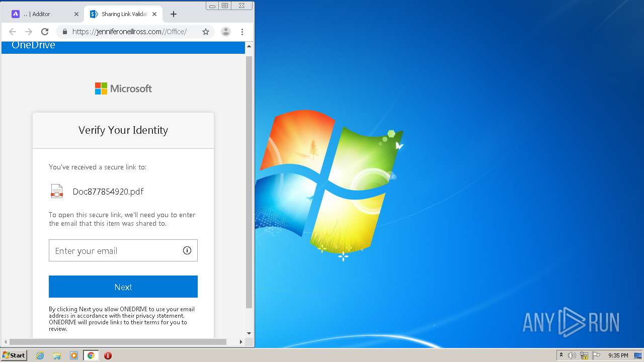Select the URL in the address bar
This screenshot has height=362, width=644.
[x=129, y=32]
